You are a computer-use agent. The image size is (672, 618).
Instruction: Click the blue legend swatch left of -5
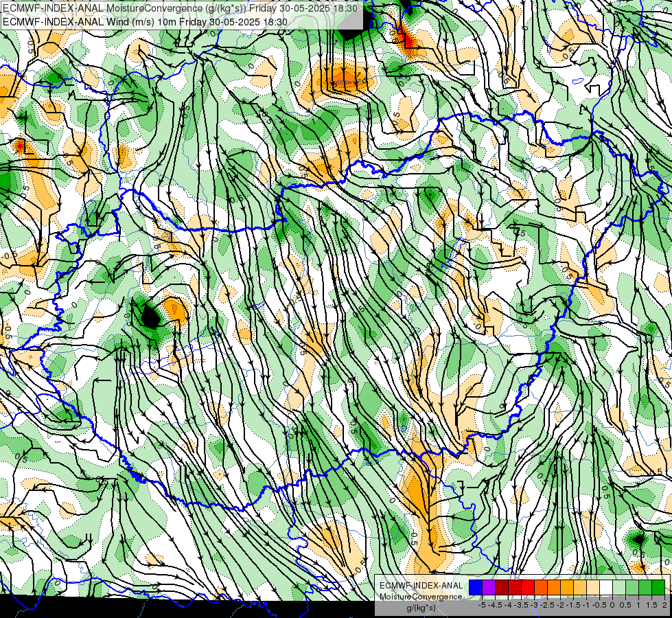pyautogui.click(x=476, y=588)
